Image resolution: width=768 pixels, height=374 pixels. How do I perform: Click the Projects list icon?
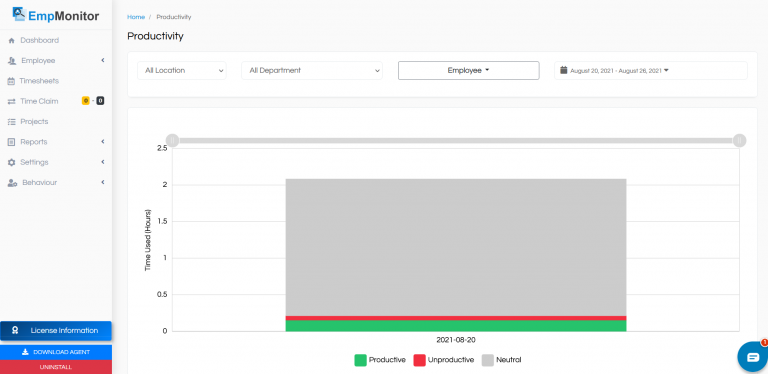(11, 122)
